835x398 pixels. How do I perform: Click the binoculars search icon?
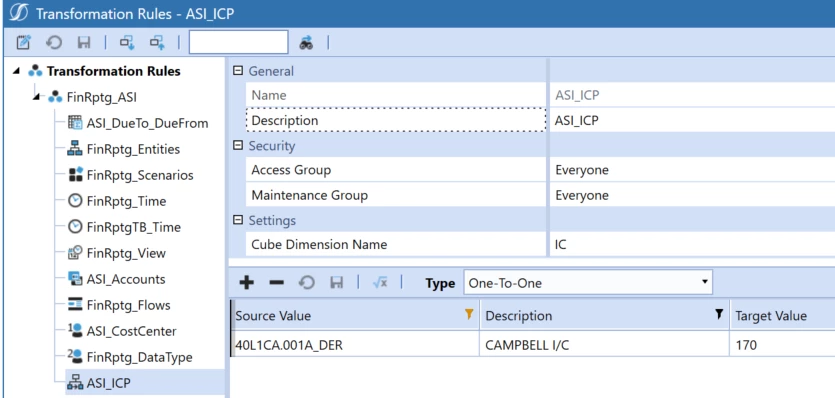(x=306, y=43)
